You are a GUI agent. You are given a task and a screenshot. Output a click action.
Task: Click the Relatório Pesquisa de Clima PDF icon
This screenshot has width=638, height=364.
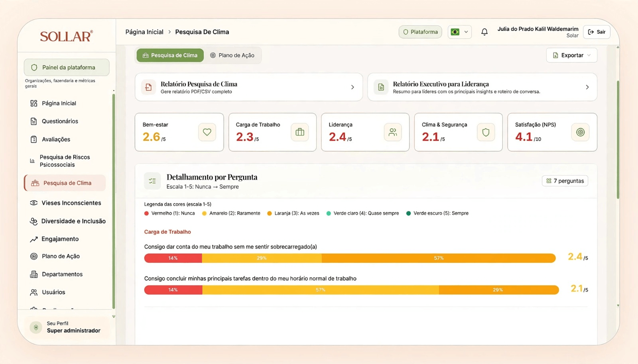[148, 87]
